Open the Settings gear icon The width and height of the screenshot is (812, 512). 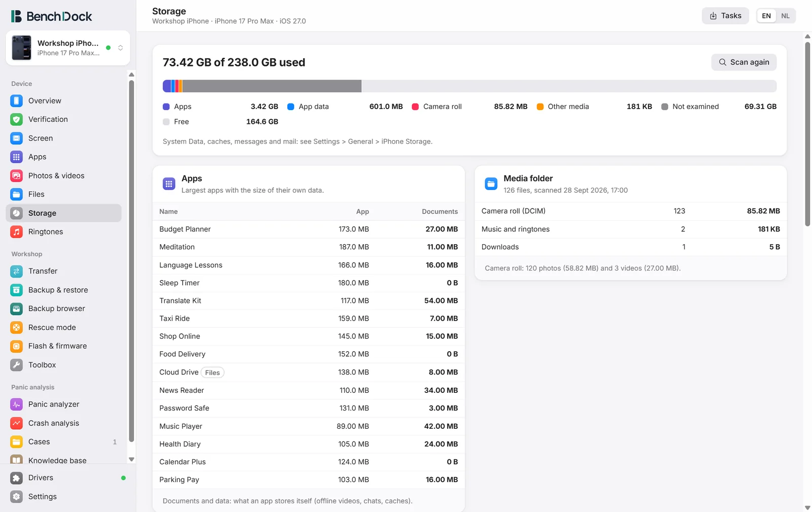coord(16,497)
